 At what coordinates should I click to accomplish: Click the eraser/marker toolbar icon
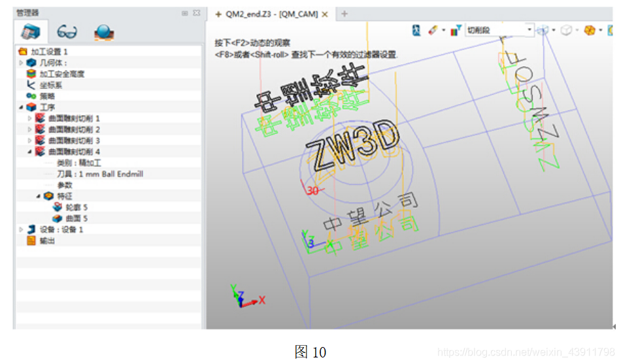coord(433,30)
